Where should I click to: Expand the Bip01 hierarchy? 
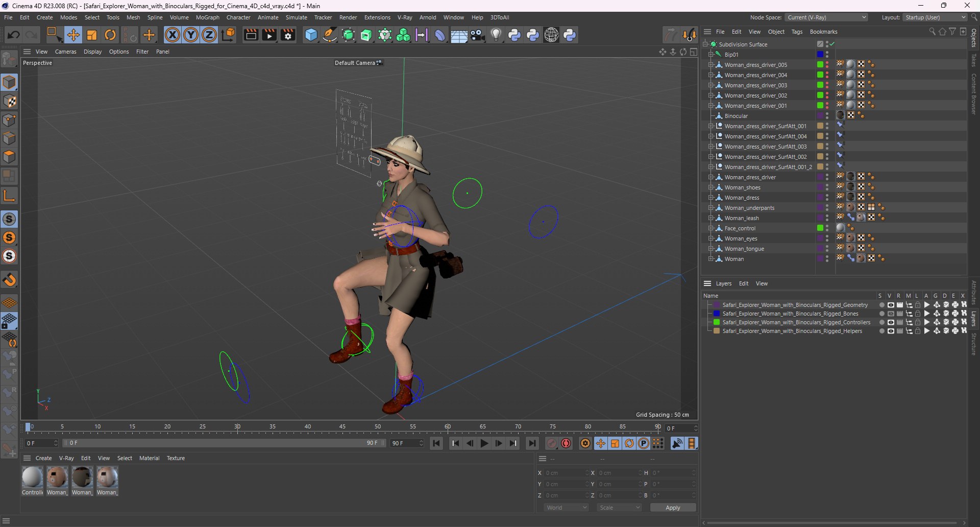coord(710,55)
